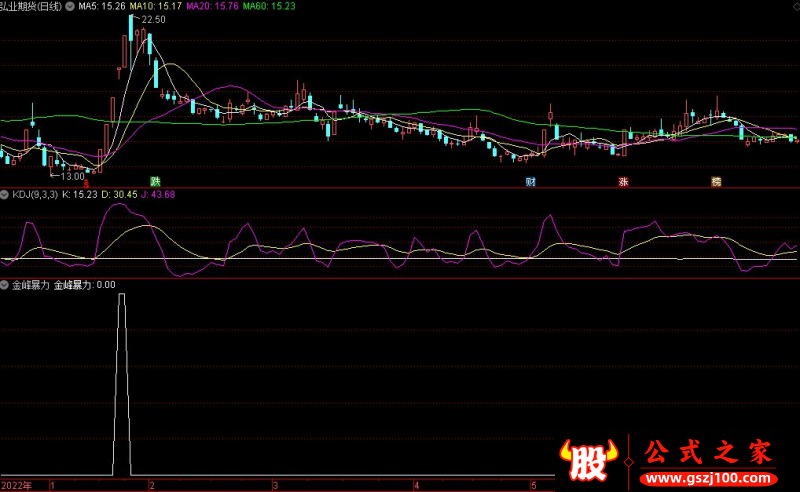
Task: Open the KDJ indicator dropdown arrow
Action: (x=5, y=194)
